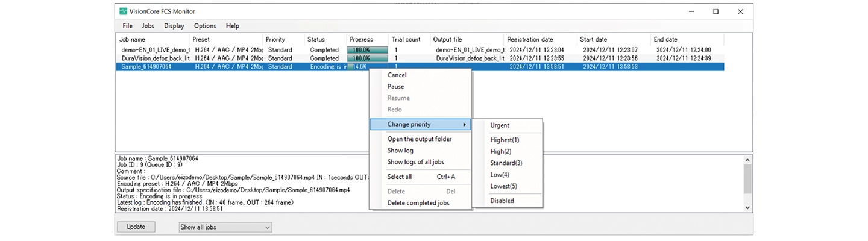Select the DuraVision_defog_back_lit job row
868x241 pixels.
156,58
